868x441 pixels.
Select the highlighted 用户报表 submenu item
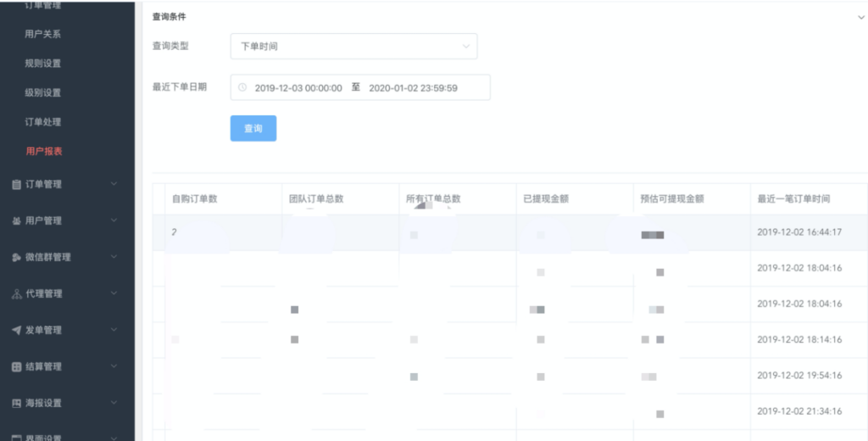click(x=44, y=151)
